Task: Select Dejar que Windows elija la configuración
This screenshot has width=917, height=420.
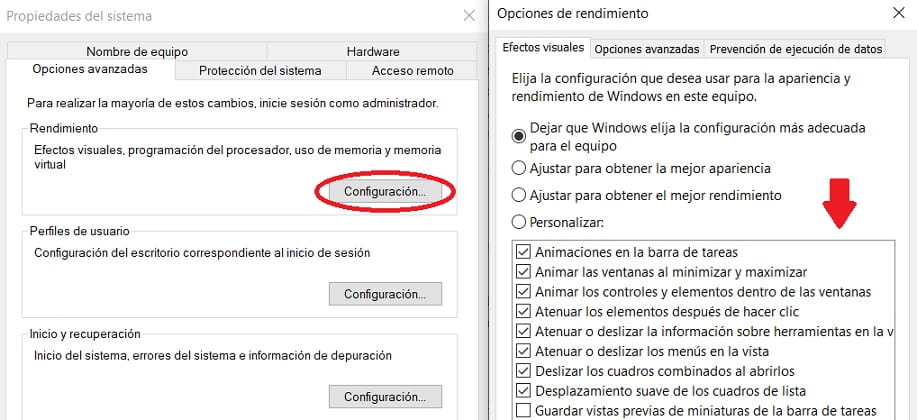Action: 519,135
